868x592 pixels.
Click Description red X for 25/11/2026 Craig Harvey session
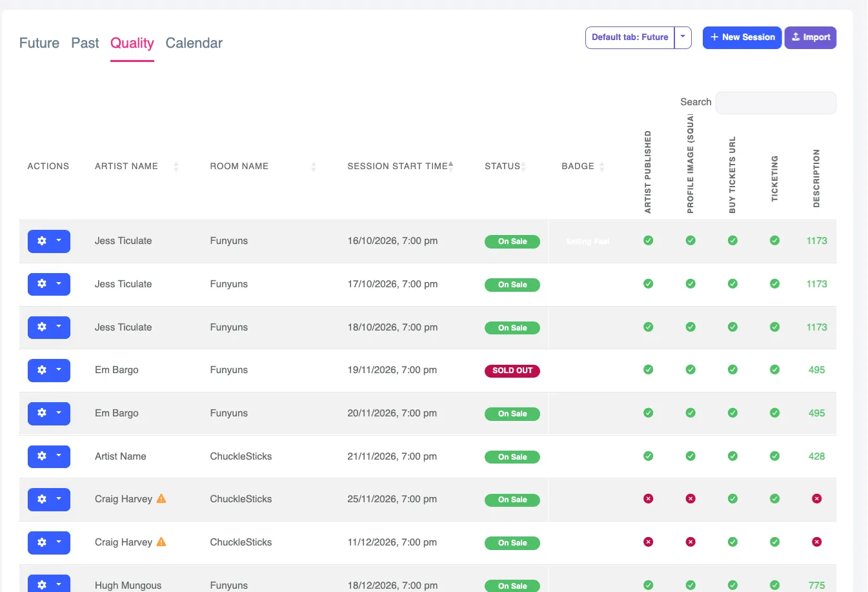tap(816, 499)
